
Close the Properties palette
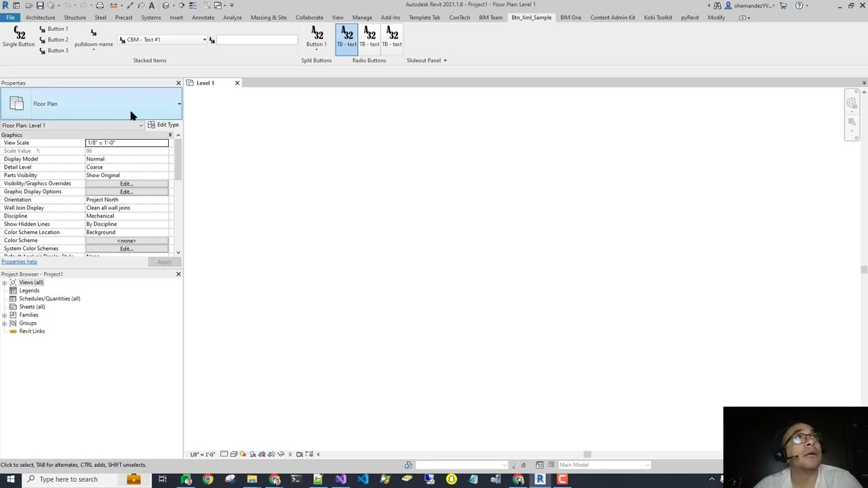(178, 83)
